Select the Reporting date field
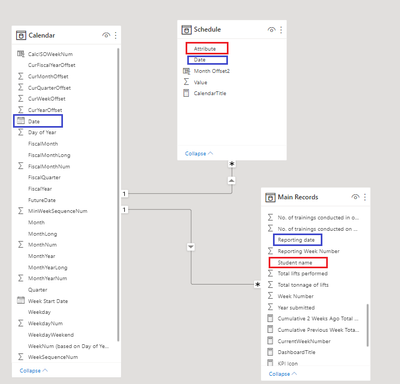 [x=297, y=240]
